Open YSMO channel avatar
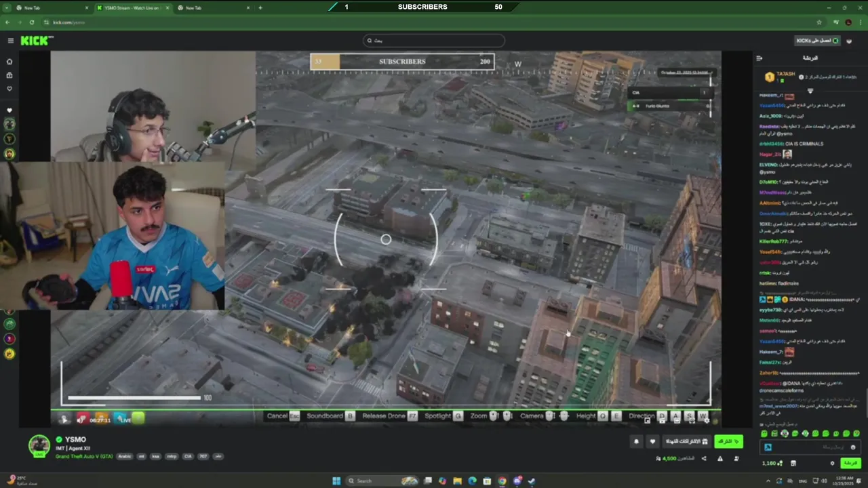This screenshot has width=868, height=488. (39, 446)
